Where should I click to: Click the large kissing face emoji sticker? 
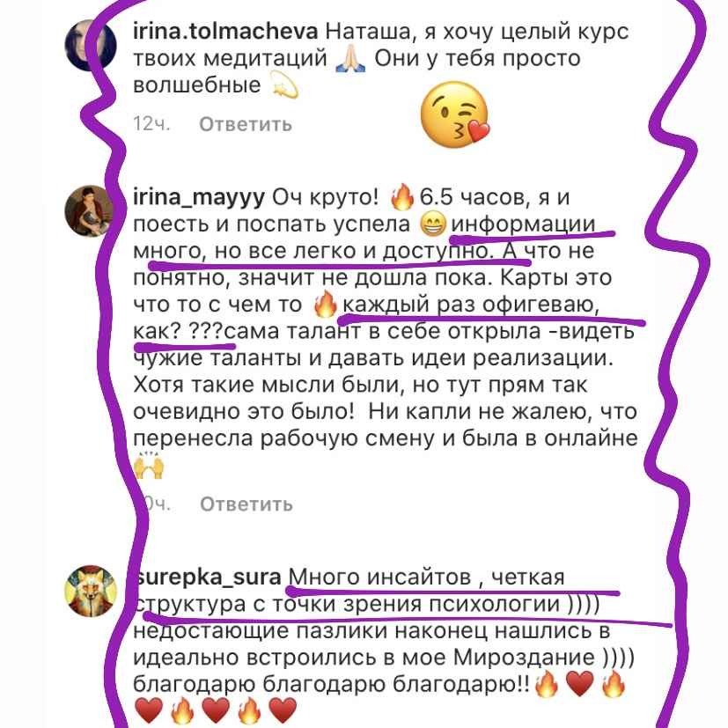click(455, 114)
